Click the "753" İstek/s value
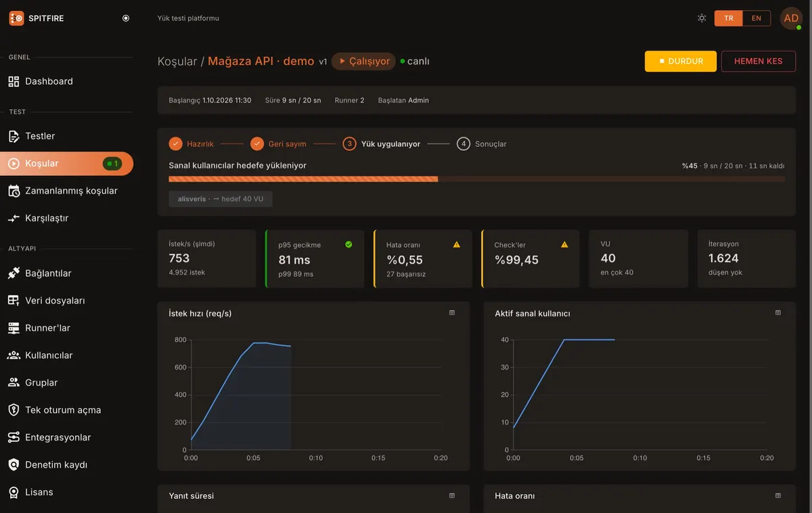Screen dimensions: 812x513 [x=179, y=259]
